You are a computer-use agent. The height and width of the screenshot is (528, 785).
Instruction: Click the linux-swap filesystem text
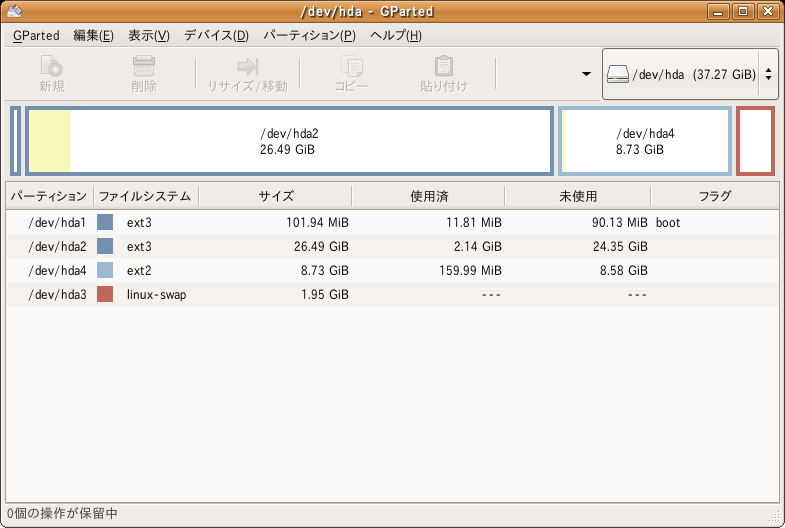coord(156,295)
